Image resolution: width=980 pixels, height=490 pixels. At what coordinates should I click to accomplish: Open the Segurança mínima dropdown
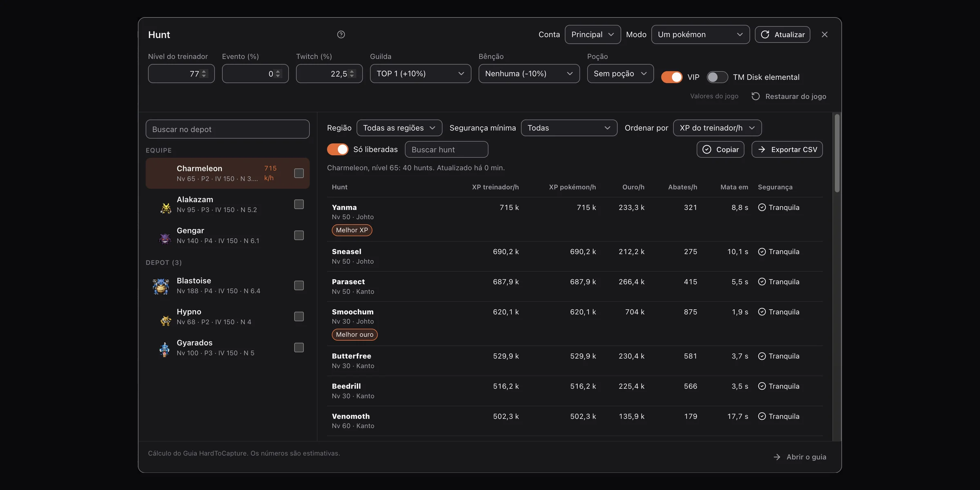click(x=569, y=128)
